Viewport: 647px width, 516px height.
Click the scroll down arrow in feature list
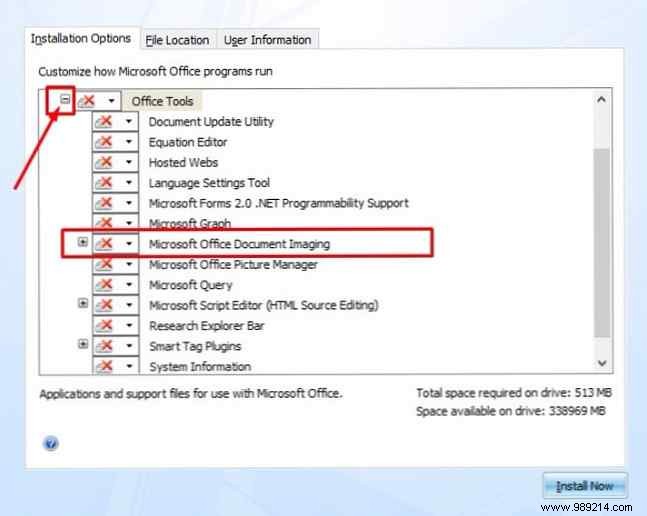point(602,363)
